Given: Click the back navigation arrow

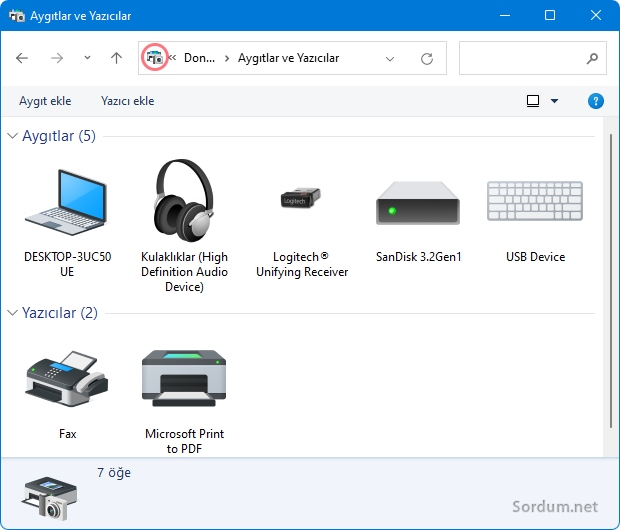Looking at the screenshot, I should (x=22, y=59).
